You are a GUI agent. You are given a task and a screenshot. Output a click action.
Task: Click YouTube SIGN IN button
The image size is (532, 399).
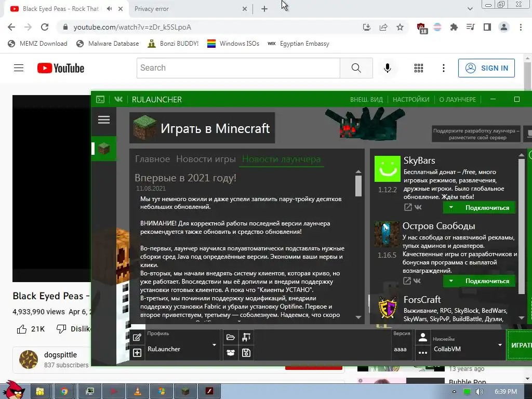pos(486,68)
